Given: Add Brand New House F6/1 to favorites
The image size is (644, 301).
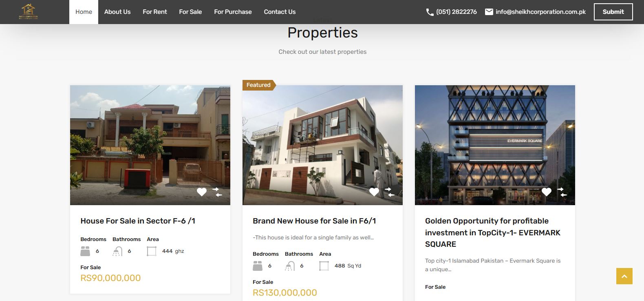Looking at the screenshot, I should coord(374,192).
